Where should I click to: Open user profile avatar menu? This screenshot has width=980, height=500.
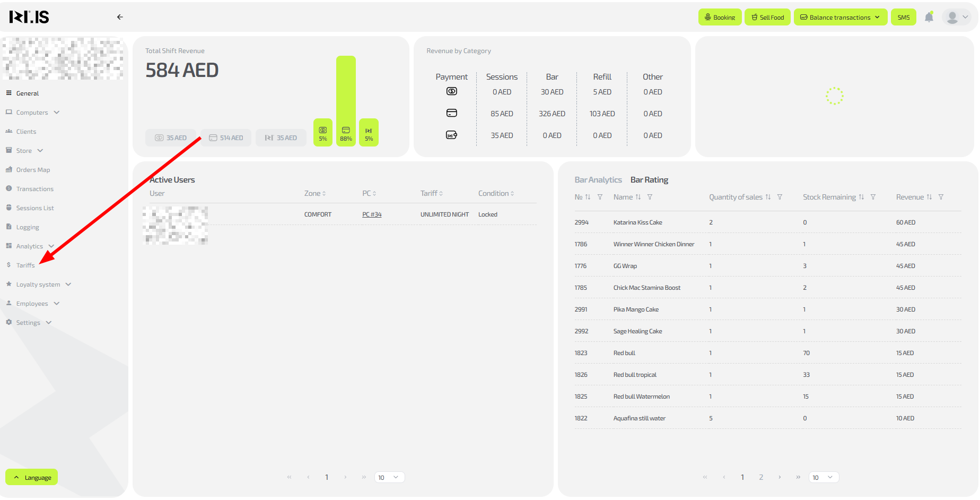(x=957, y=17)
